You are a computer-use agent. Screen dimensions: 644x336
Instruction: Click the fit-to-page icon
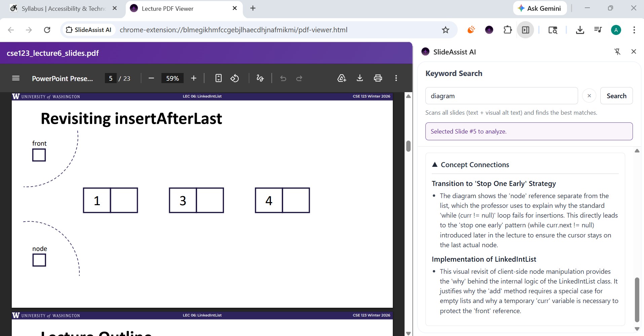click(218, 78)
